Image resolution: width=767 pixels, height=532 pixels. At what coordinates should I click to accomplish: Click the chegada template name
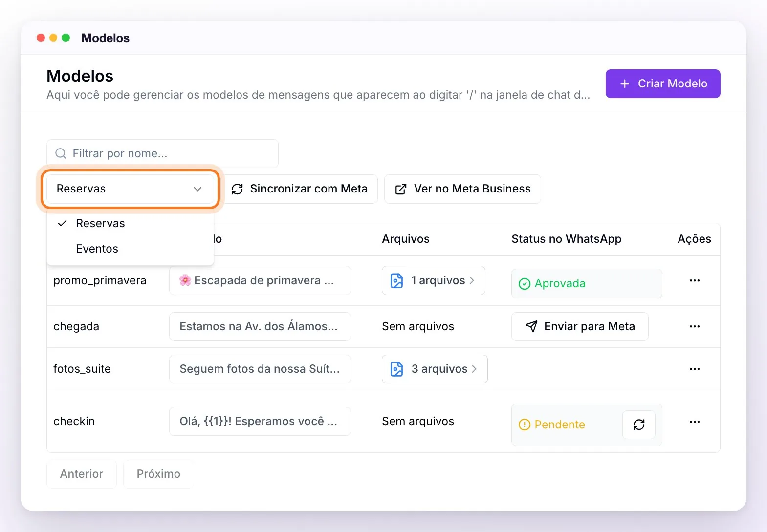tap(76, 326)
